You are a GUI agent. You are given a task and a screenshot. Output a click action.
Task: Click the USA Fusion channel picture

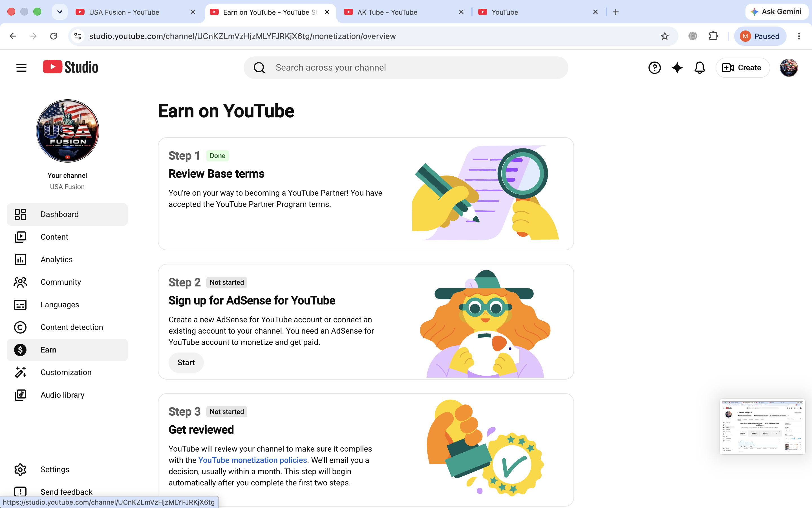(x=67, y=131)
